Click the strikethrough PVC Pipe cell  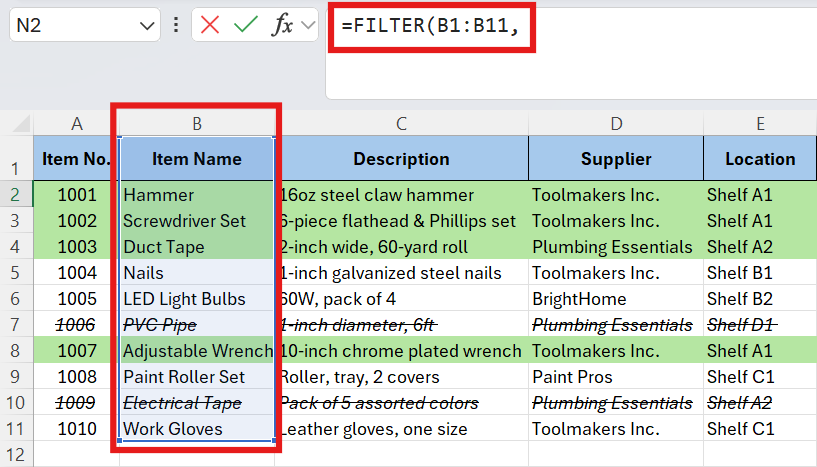point(196,325)
